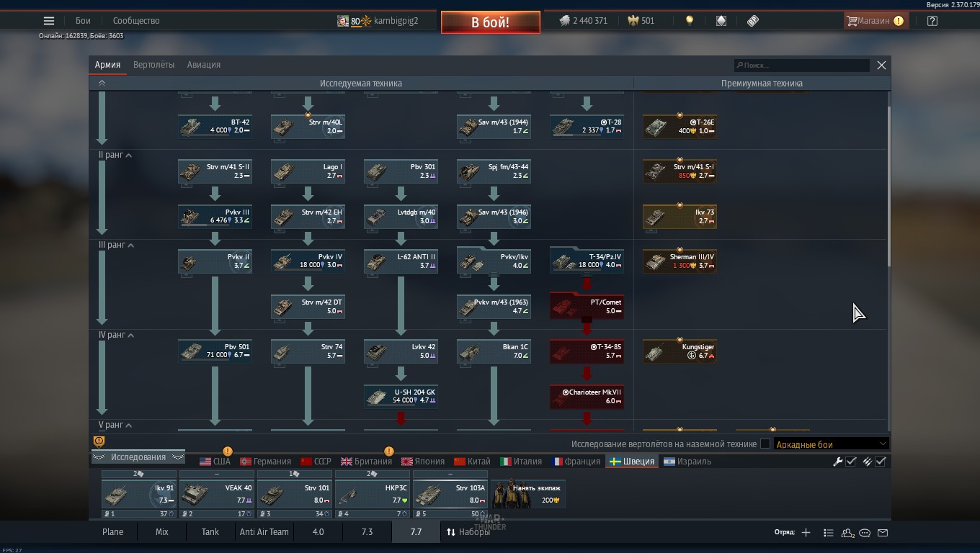Select the Charioteer Mk.VII vehicle
This screenshot has height=553, width=980.
tap(587, 397)
